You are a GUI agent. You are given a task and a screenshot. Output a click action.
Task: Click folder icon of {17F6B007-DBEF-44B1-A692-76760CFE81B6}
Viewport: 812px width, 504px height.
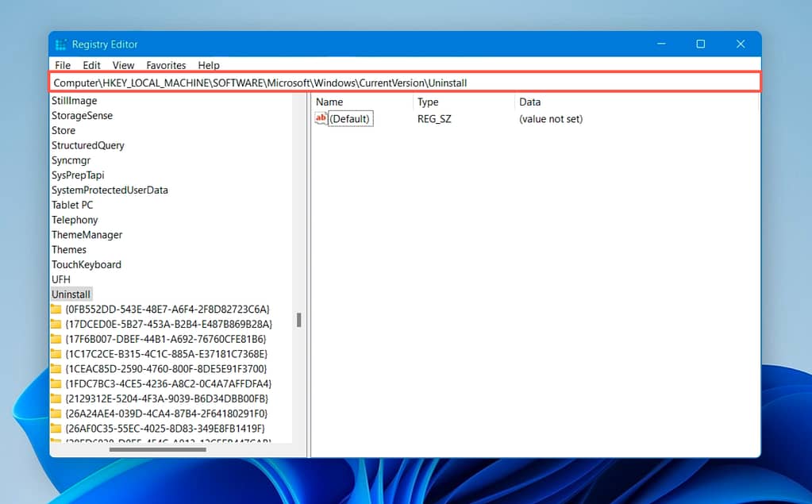pyautogui.click(x=56, y=339)
